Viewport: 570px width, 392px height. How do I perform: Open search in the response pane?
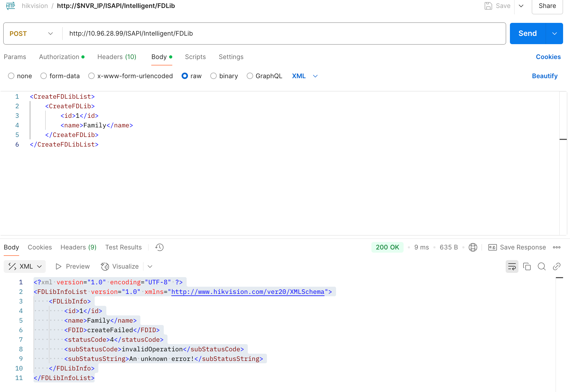pos(542,266)
